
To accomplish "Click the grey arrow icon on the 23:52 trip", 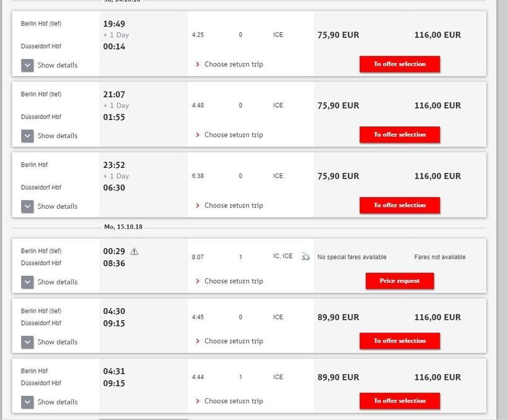I will pyautogui.click(x=27, y=206).
